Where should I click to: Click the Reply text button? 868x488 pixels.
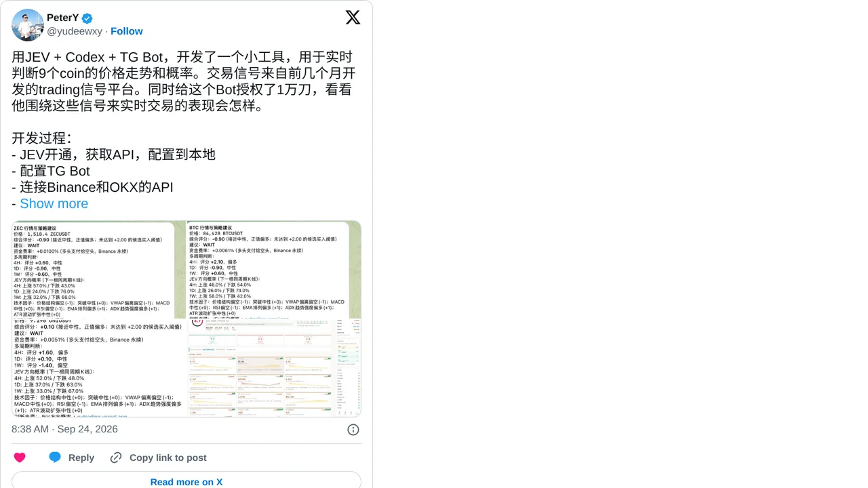tap(81, 457)
